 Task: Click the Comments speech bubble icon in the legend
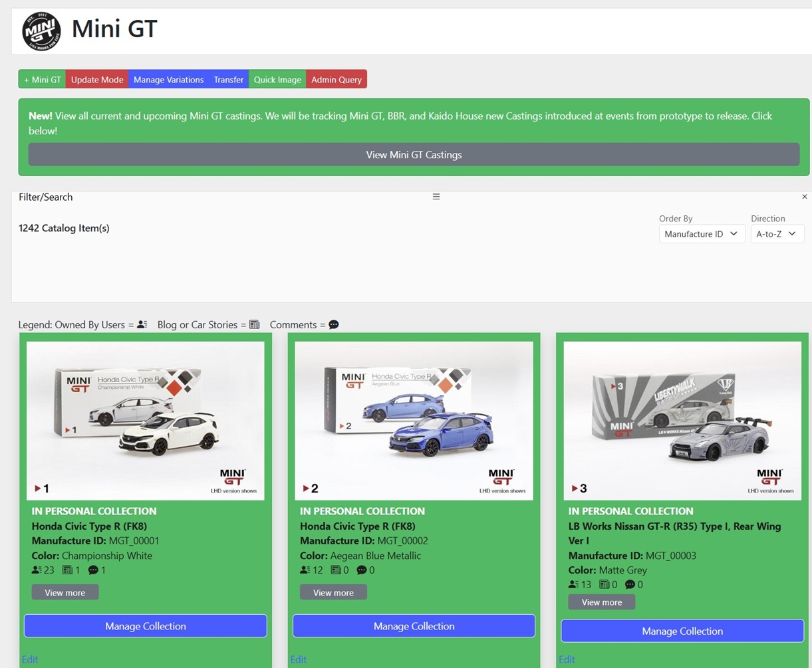(x=333, y=324)
